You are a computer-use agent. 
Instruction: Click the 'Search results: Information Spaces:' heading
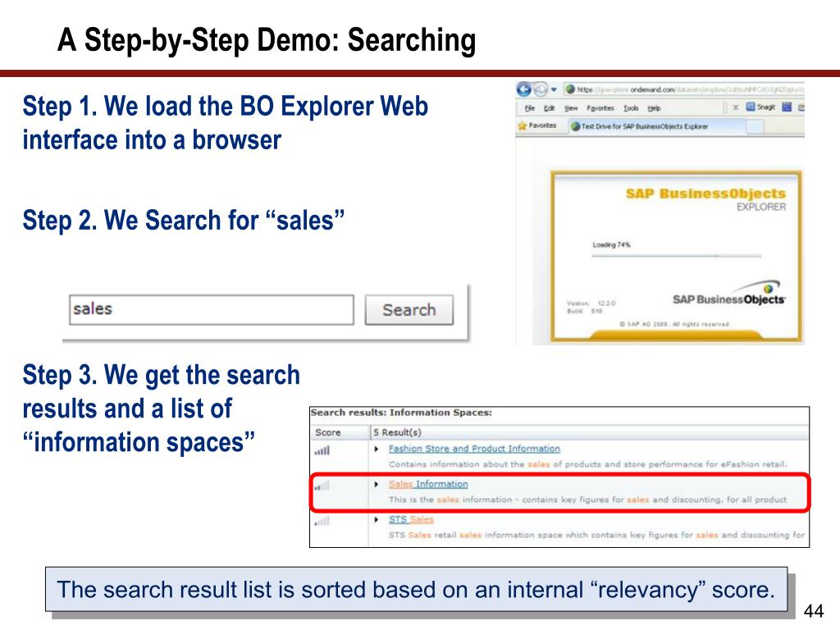[x=401, y=413]
